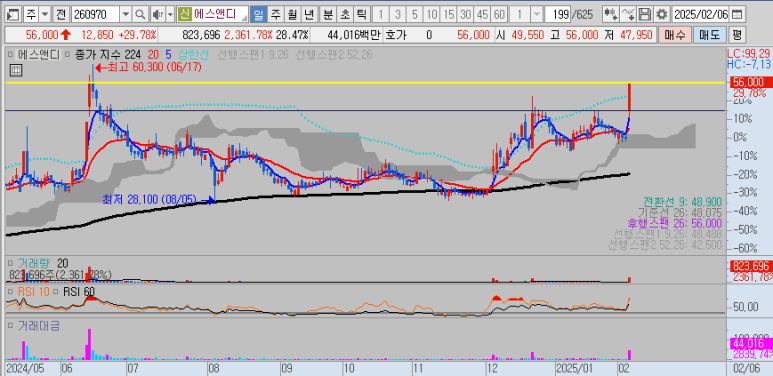The image size is (773, 376).
Task: Select the tick (틱) chart mode
Action: pos(361,14)
